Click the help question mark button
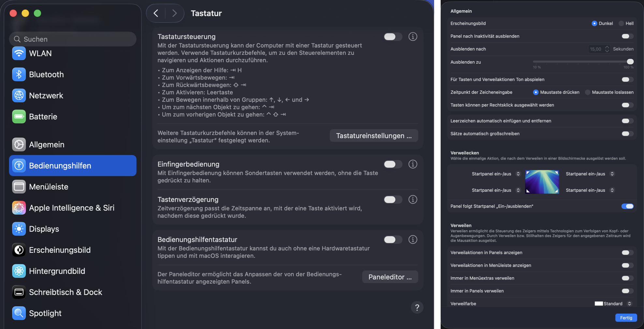Image resolution: width=644 pixels, height=329 pixels. tap(417, 307)
